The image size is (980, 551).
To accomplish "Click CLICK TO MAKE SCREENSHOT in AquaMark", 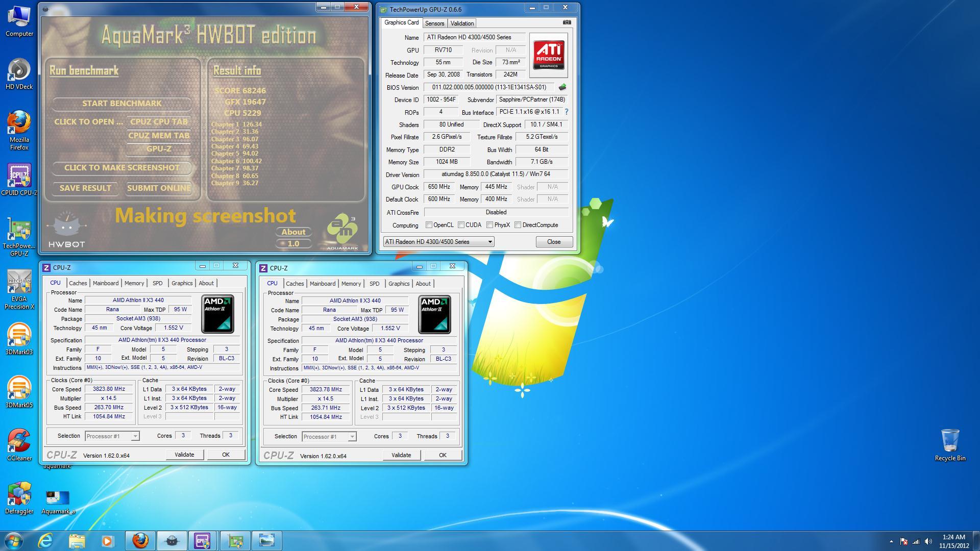I will click(x=122, y=168).
